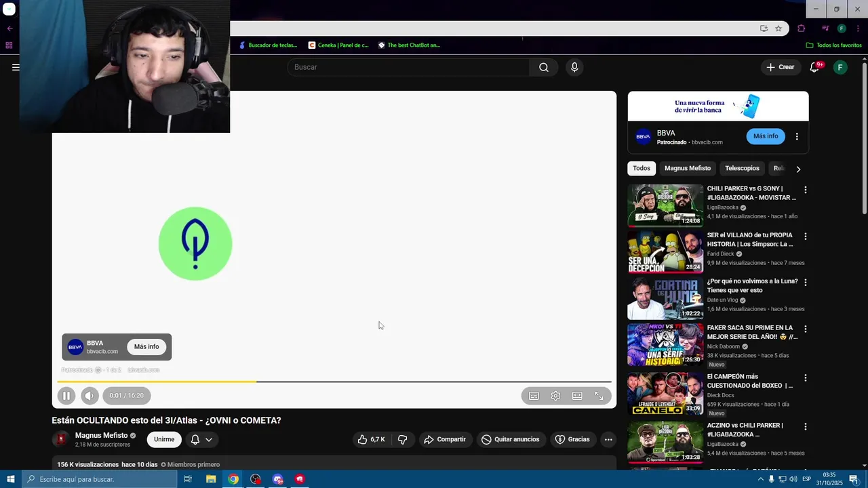
Task: Toggle subtitles in the video player
Action: click(x=534, y=396)
